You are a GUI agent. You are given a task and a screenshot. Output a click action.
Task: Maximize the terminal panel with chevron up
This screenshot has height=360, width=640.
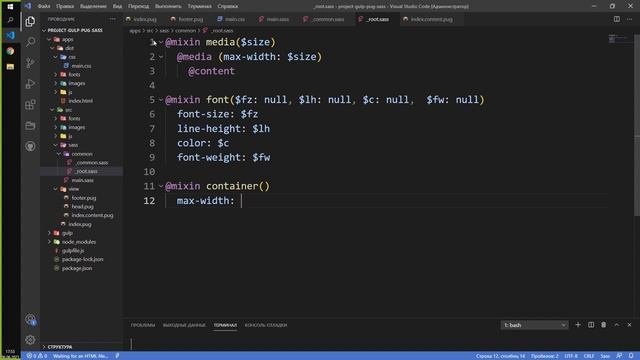click(x=617, y=325)
